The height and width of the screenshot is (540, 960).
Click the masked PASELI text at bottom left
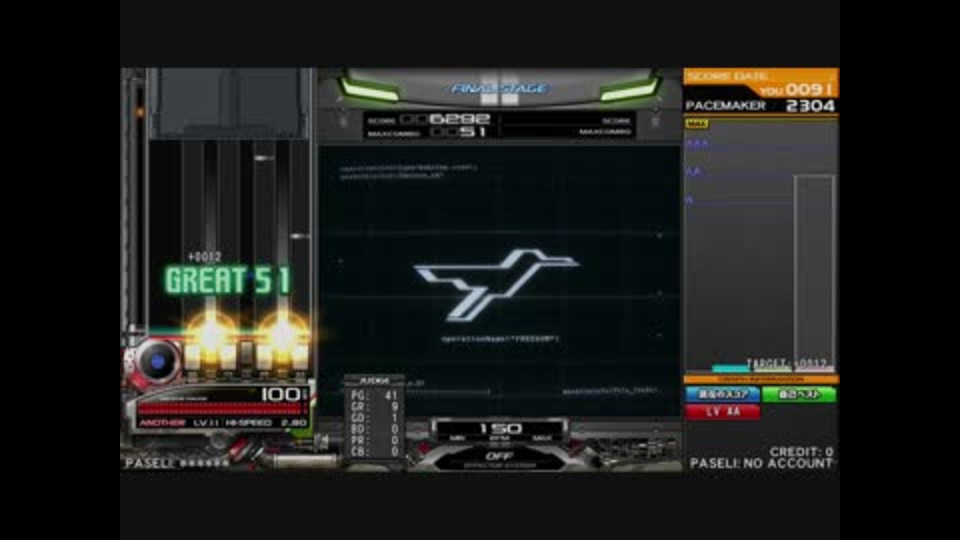176,463
